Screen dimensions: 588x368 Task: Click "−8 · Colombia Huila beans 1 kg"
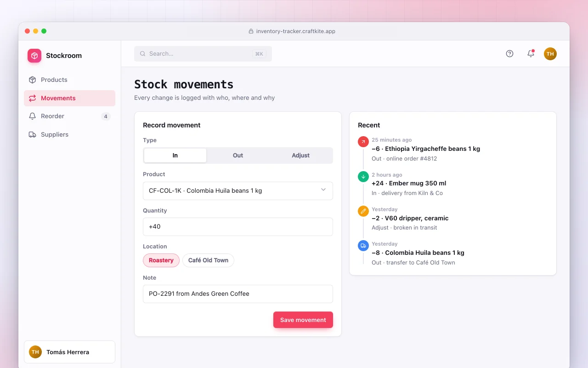point(418,253)
